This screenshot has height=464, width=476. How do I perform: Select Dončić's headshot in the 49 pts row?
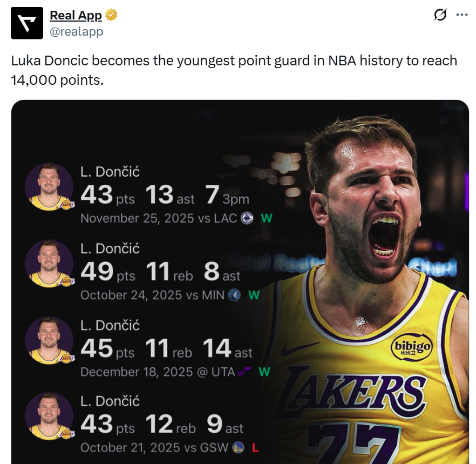49,264
